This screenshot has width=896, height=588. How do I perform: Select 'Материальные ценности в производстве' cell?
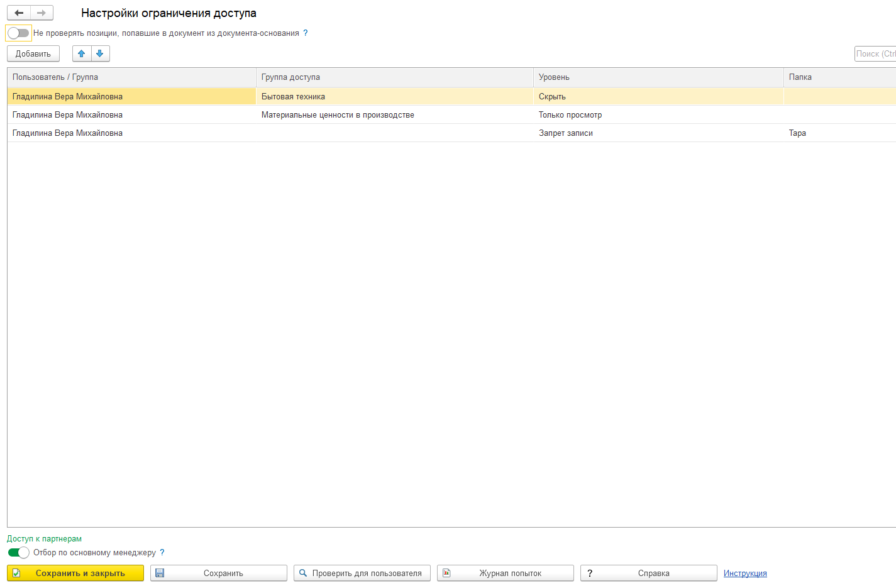click(x=395, y=115)
